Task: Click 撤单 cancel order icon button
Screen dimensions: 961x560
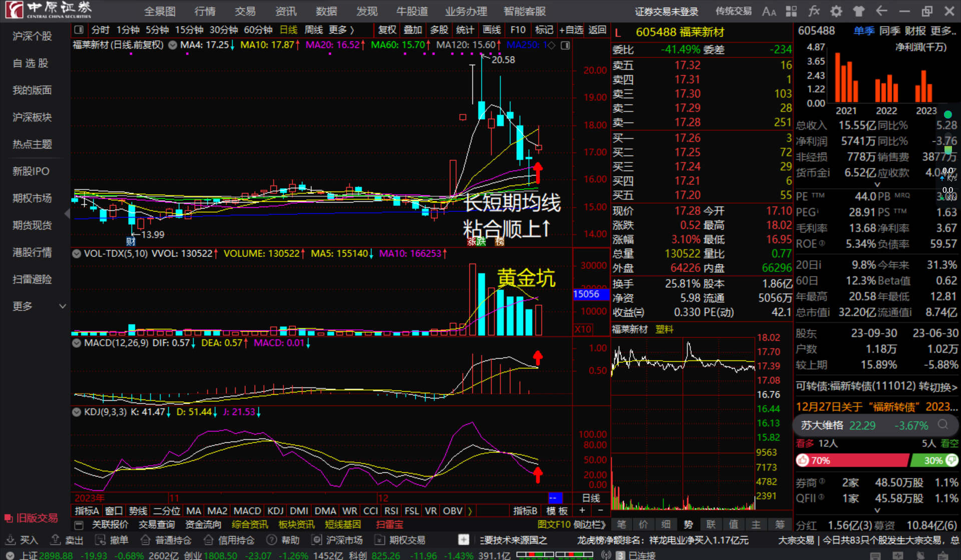Action: point(112,540)
